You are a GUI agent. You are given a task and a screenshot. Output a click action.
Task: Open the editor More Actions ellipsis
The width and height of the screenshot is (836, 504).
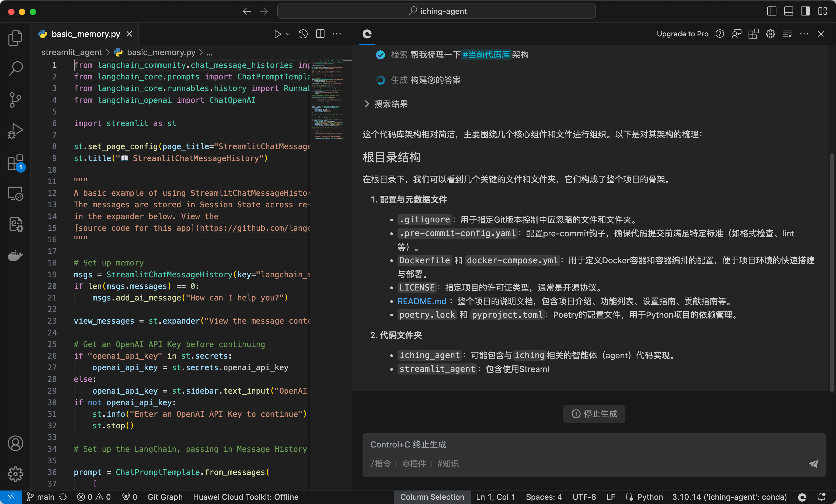click(337, 34)
